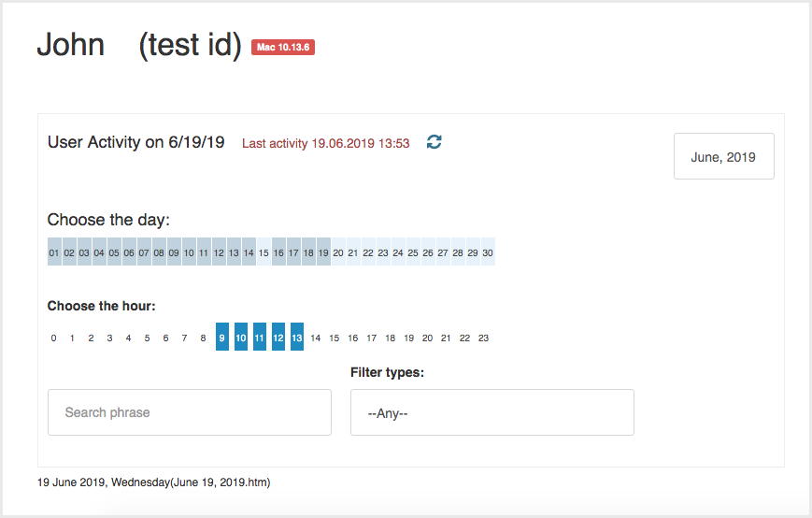Choose day 15 in the day row
This screenshot has width=812, height=518.
pyautogui.click(x=264, y=252)
